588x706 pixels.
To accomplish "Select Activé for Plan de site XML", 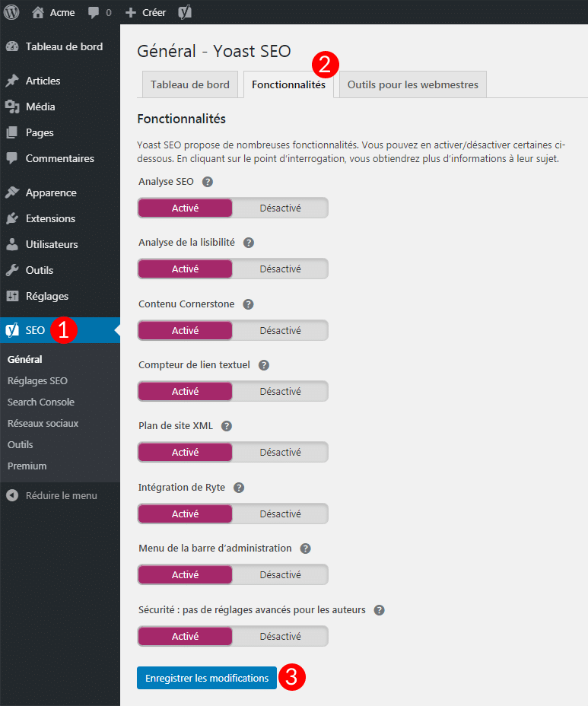I will (x=185, y=452).
